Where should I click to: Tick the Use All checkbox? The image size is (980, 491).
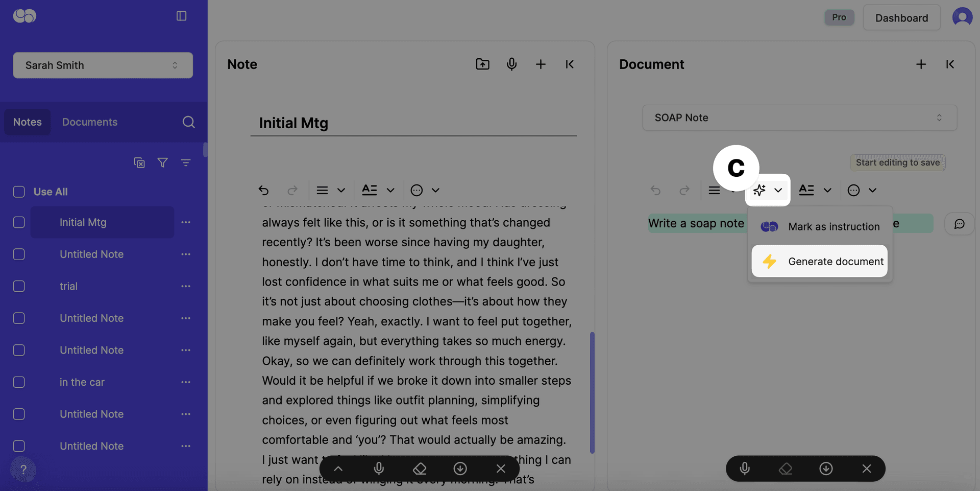(19, 192)
